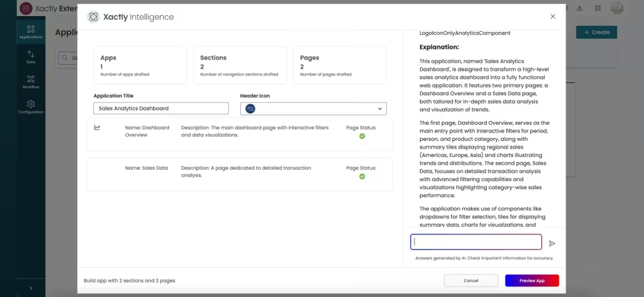This screenshot has height=297, width=644.
Task: Close the Xactly Intelligence dialog
Action: [x=553, y=17]
